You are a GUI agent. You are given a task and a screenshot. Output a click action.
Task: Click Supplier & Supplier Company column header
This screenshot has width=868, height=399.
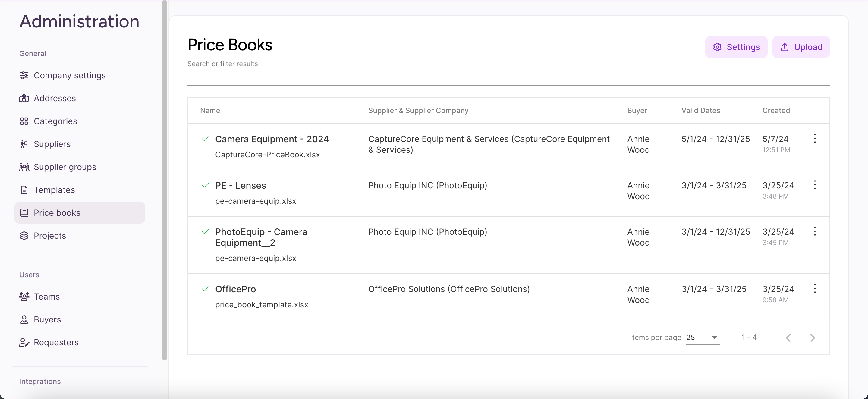pyautogui.click(x=418, y=111)
